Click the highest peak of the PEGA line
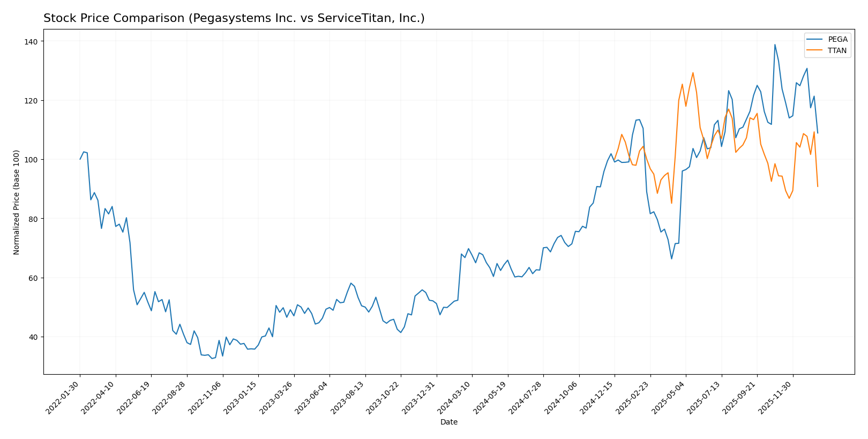868x439 pixels. (x=775, y=44)
